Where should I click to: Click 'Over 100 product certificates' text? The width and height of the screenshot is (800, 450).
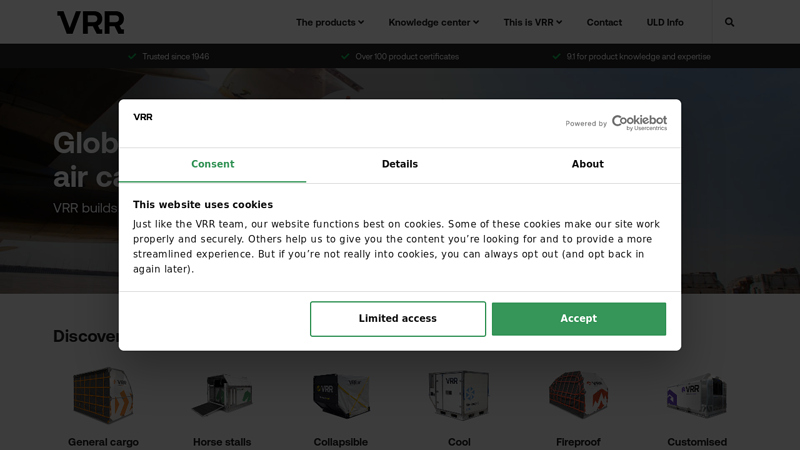click(x=407, y=57)
